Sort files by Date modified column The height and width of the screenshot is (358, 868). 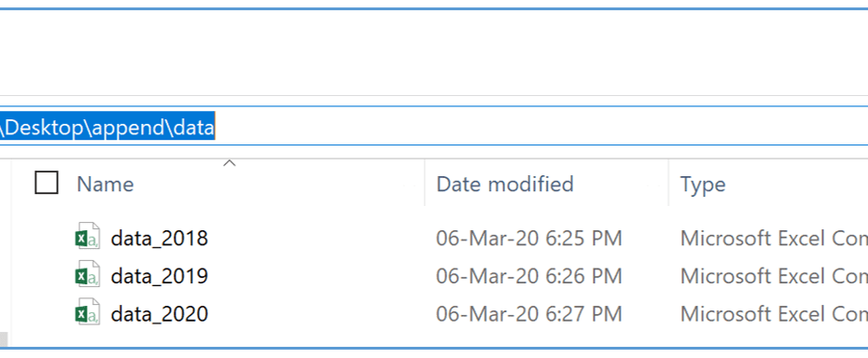504,184
